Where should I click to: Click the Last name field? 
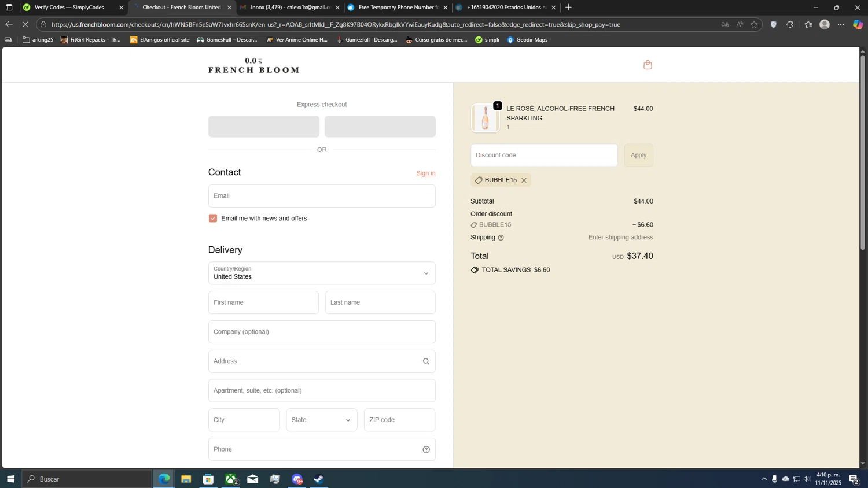[380, 302]
